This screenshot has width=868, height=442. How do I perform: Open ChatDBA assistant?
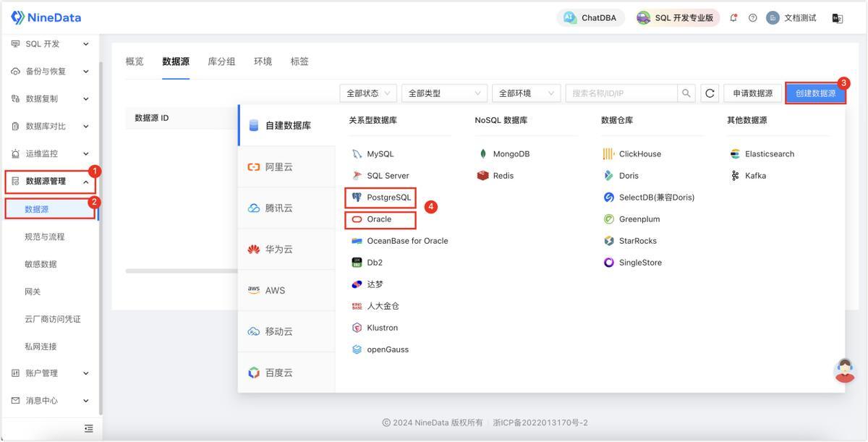(x=590, y=18)
